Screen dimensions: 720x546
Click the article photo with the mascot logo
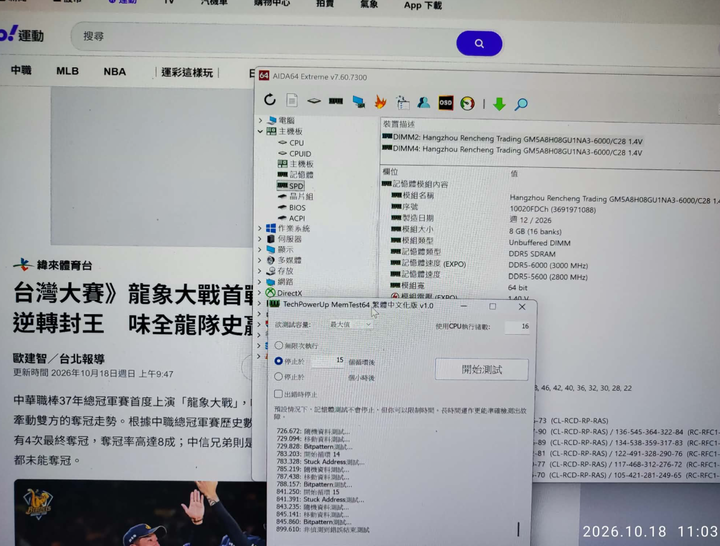[140, 513]
